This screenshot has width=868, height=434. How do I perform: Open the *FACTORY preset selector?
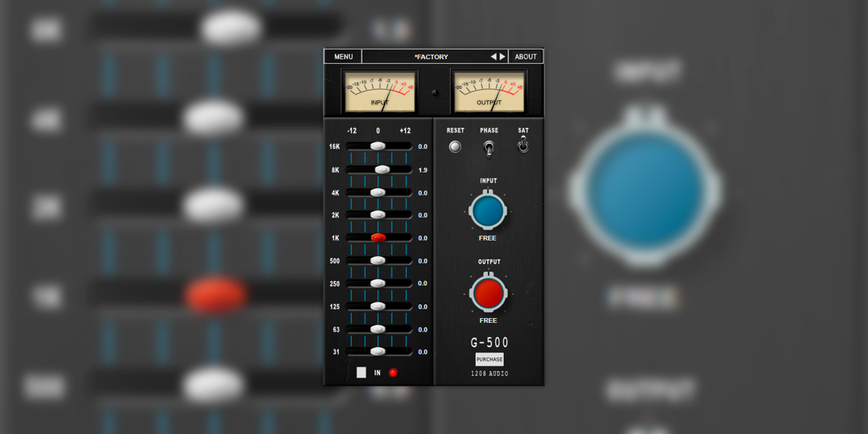coord(431,56)
